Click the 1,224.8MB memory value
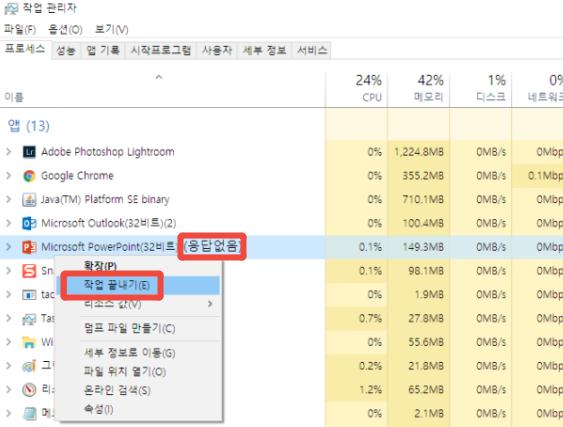 point(419,152)
